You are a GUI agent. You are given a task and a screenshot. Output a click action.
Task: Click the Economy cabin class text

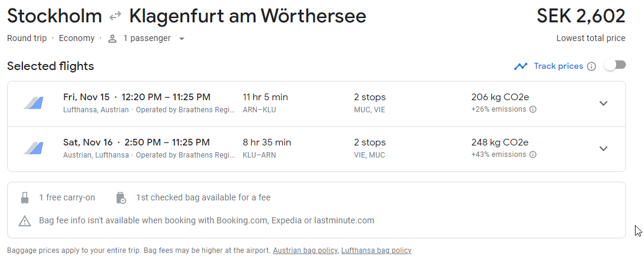point(77,39)
